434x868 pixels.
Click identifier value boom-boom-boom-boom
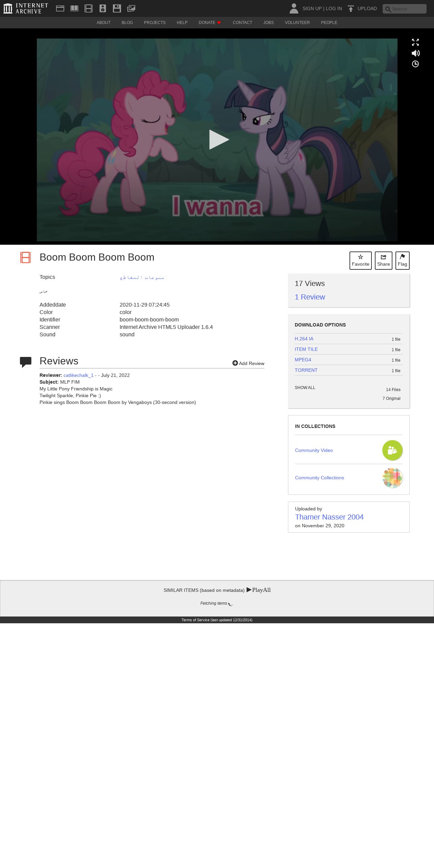coord(149,319)
